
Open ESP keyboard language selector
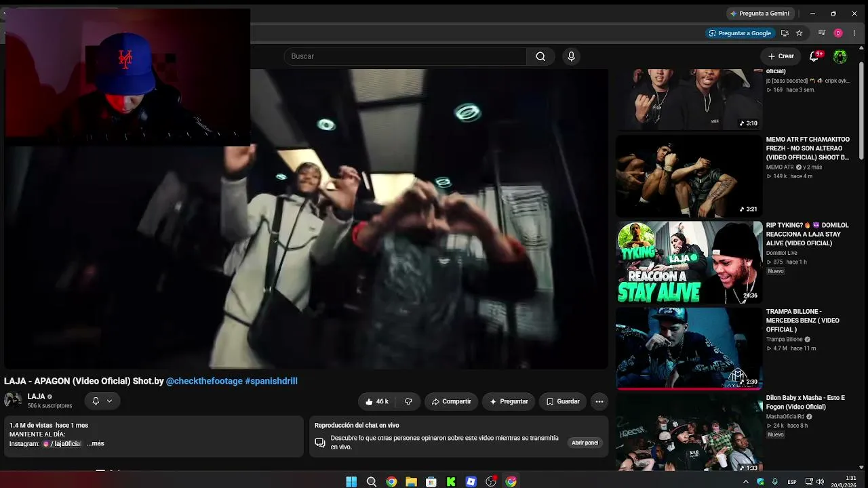point(792,482)
